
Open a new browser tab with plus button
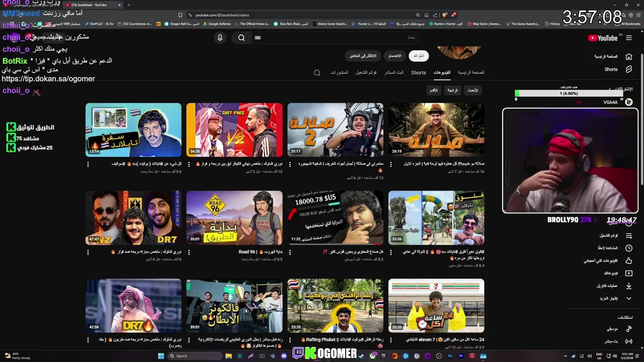point(128,5)
